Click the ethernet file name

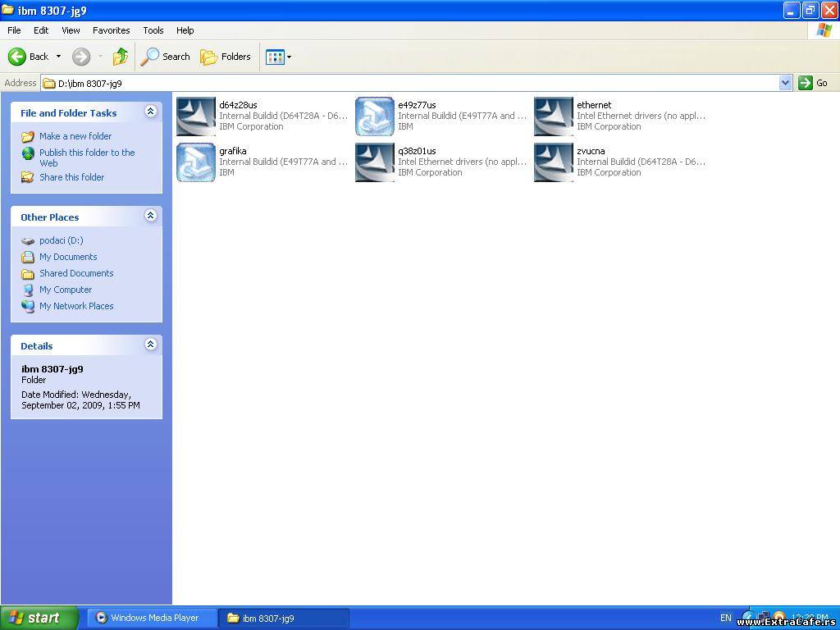(594, 105)
